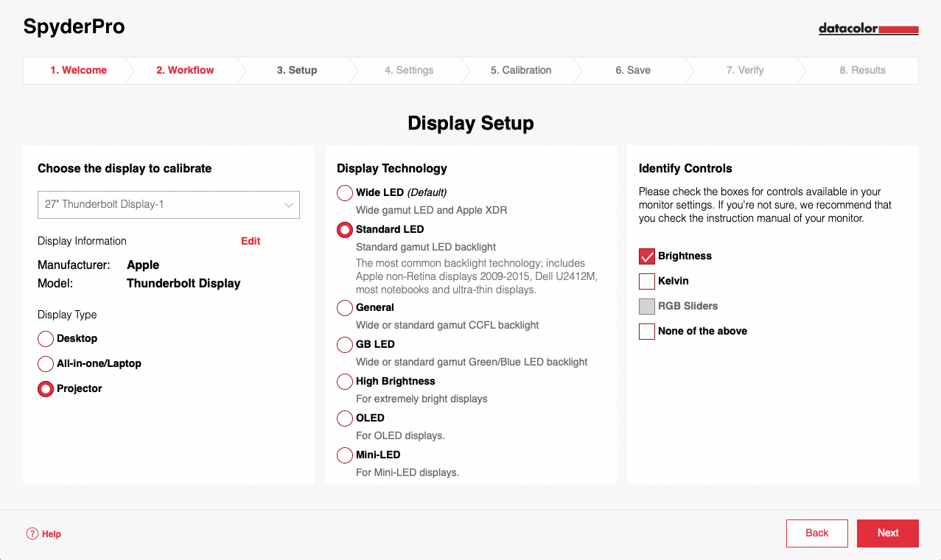The image size is (941, 560).
Task: Click the Help question mark icon
Action: [32, 533]
